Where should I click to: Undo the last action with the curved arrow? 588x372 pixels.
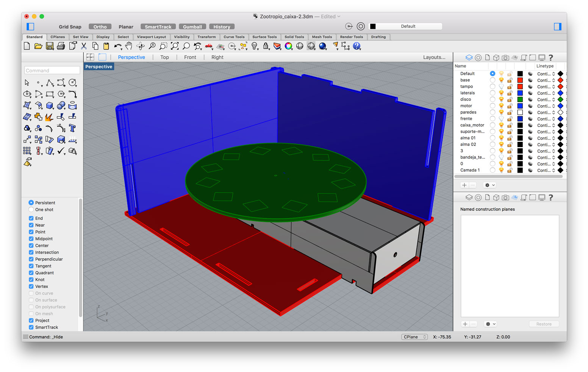pyautogui.click(x=118, y=46)
